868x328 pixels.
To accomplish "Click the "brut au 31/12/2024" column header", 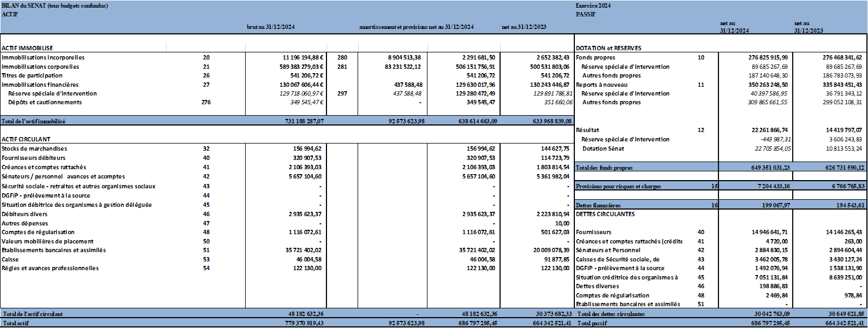I will pos(270,27).
